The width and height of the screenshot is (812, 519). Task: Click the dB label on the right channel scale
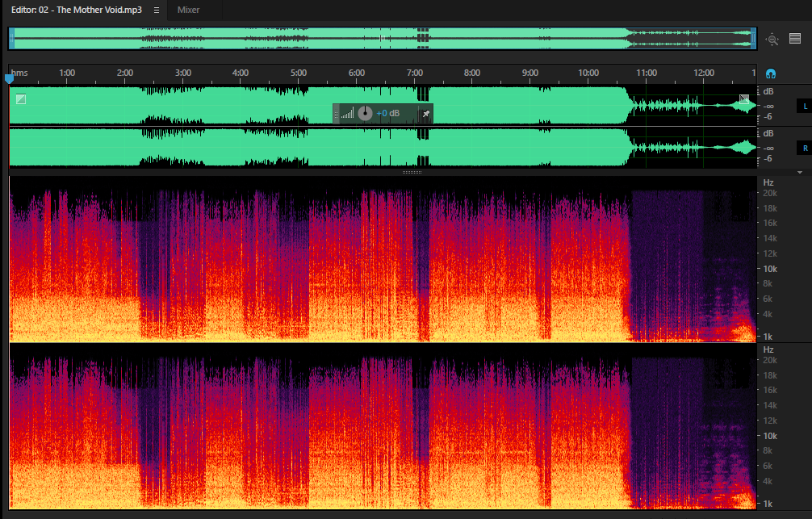coord(768,133)
